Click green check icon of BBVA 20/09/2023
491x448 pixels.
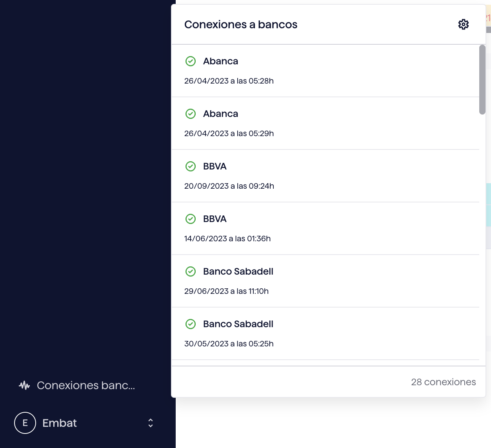pyautogui.click(x=191, y=166)
